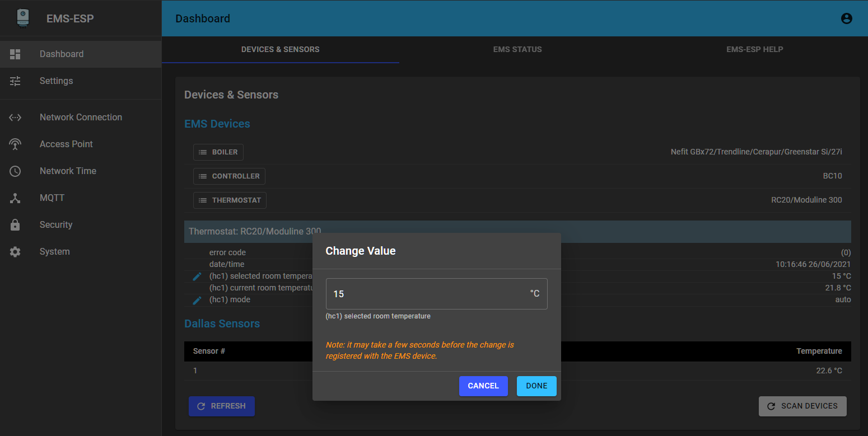Click the Access Point antenna icon
This screenshot has height=436, width=868.
coord(15,144)
